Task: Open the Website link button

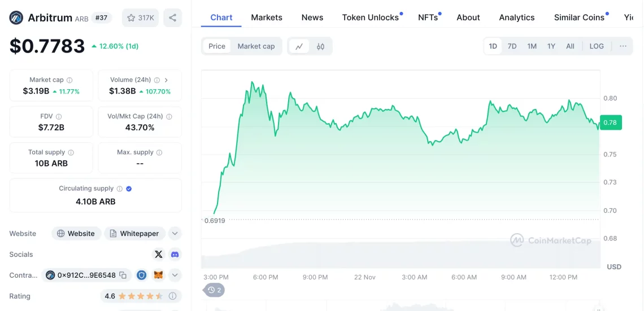Action: 76,234
